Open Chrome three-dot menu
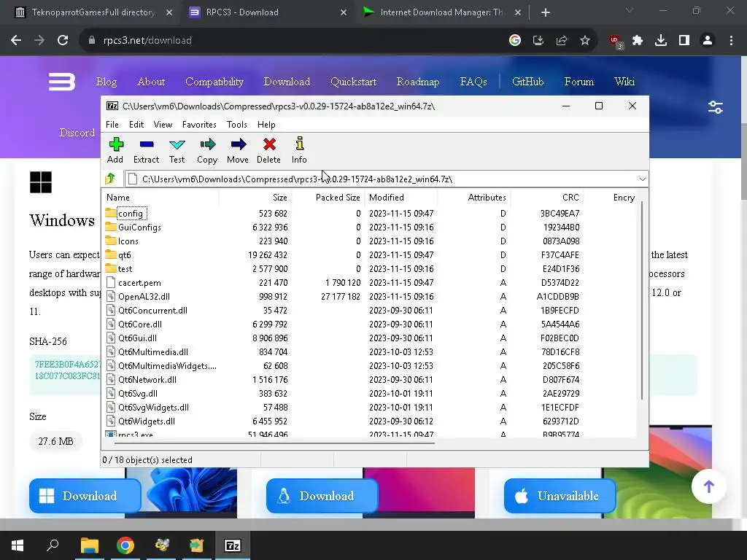 pyautogui.click(x=731, y=41)
